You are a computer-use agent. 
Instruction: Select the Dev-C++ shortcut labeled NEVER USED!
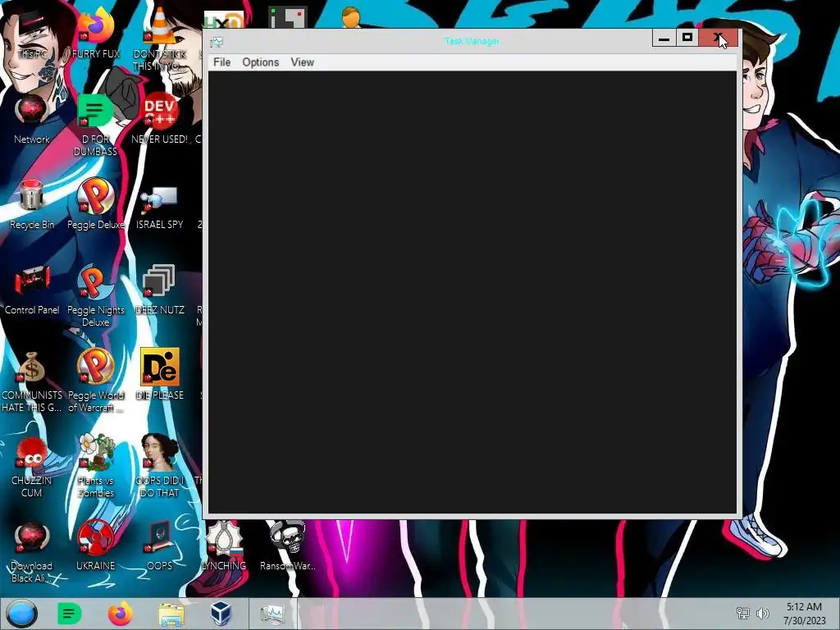160,119
